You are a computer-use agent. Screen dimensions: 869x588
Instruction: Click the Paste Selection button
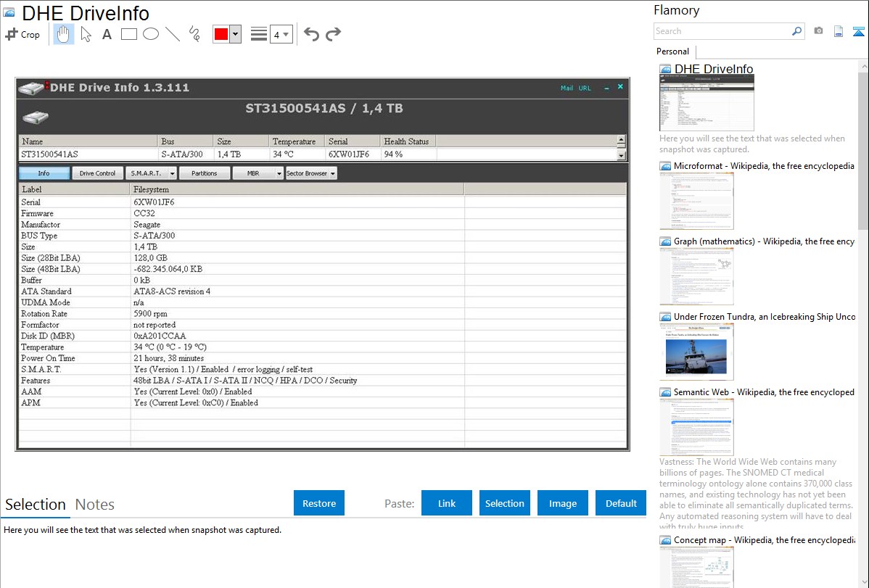(x=504, y=503)
